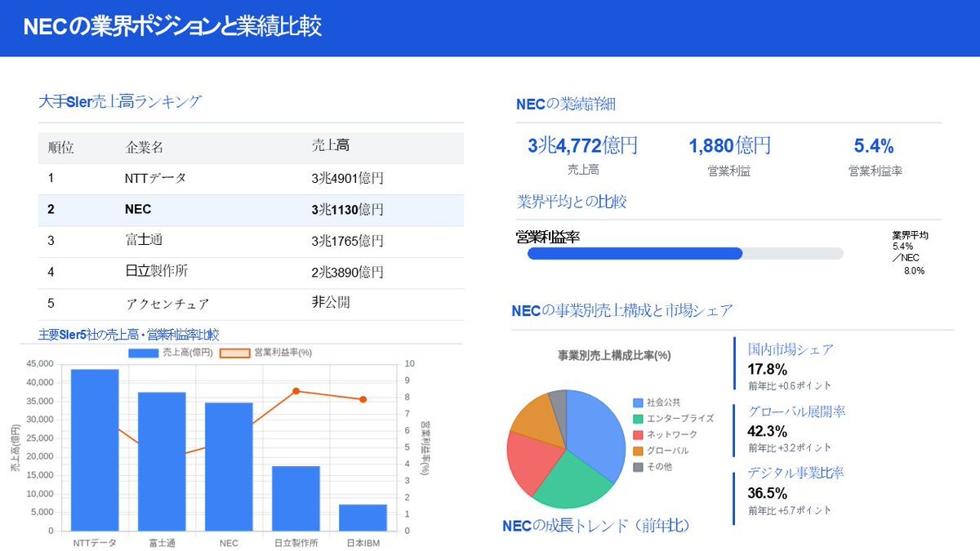Click the 企業名 column header
The width and height of the screenshot is (980, 551).
(145, 148)
